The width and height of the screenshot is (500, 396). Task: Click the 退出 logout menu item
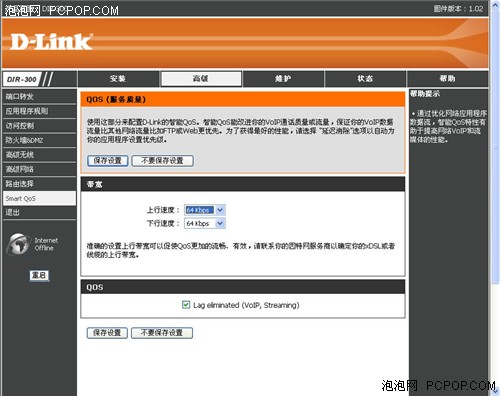39,213
